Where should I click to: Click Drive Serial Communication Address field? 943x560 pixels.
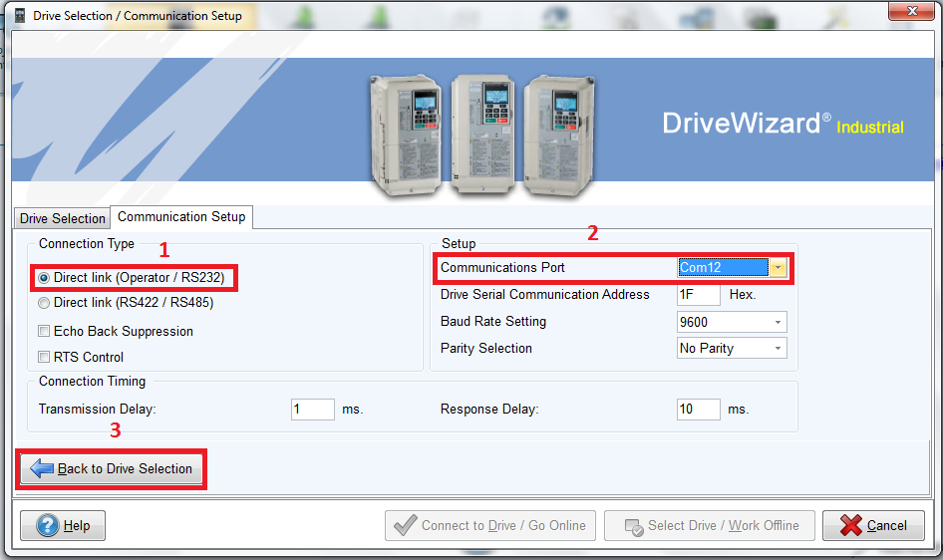tap(698, 294)
